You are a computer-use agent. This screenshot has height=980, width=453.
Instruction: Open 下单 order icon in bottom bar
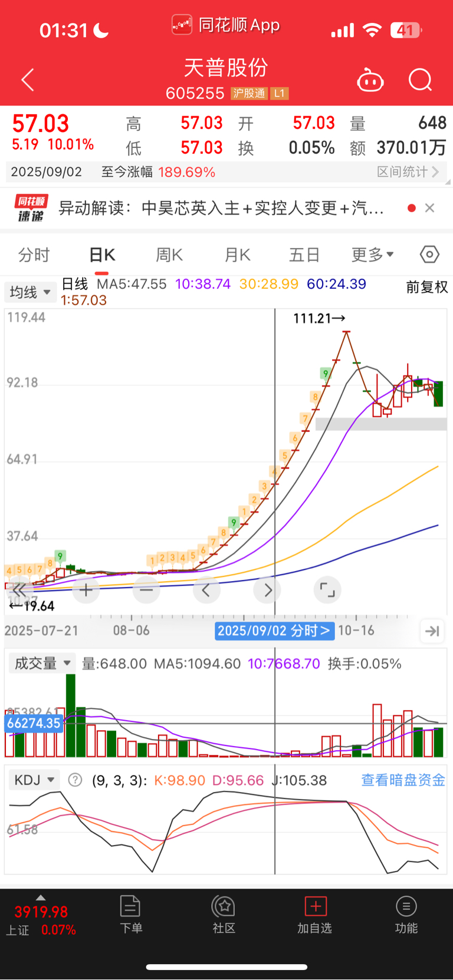coord(130,915)
